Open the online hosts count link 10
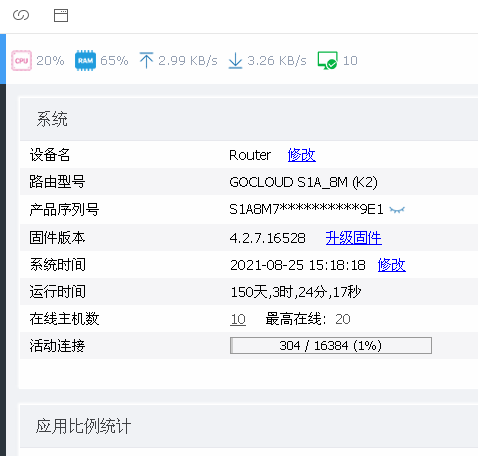Image resolution: width=478 pixels, height=456 pixels. (238, 319)
